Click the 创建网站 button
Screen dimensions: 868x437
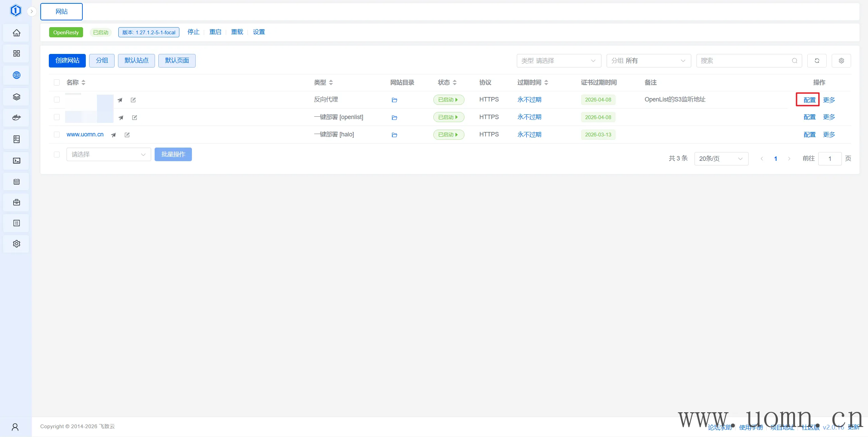[67, 60]
